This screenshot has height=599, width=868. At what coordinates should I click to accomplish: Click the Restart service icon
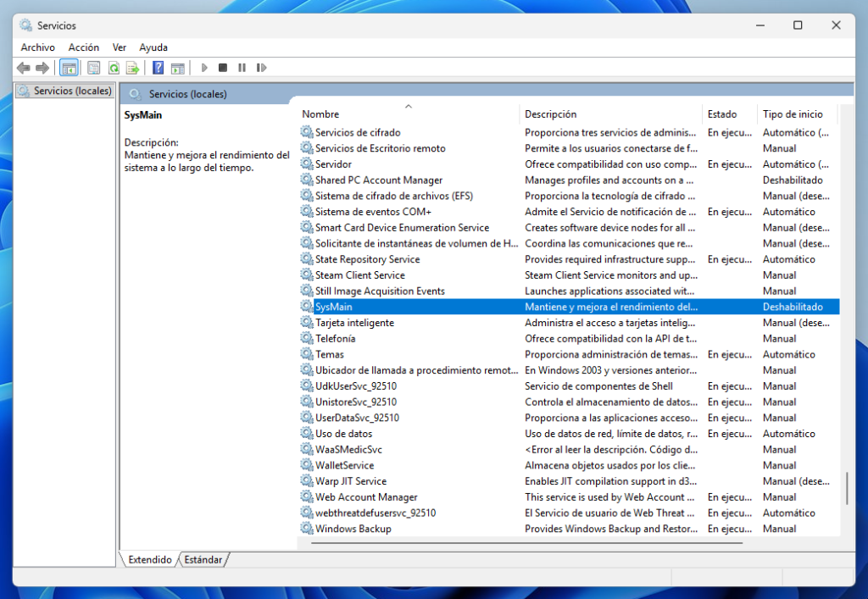tap(261, 68)
